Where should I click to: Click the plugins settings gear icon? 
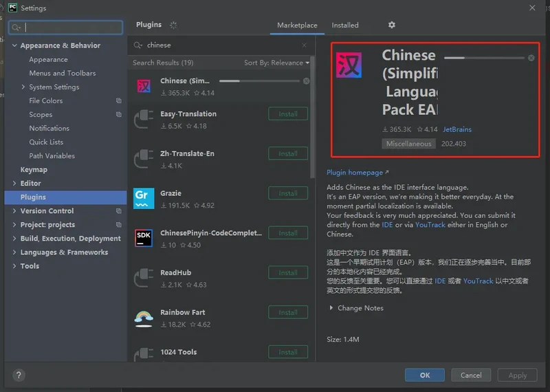(x=392, y=25)
